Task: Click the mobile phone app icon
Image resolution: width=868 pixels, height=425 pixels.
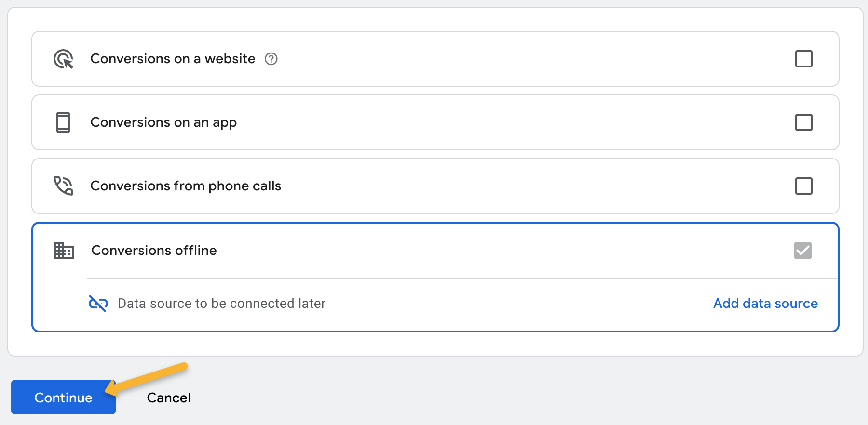Action: pos(63,122)
